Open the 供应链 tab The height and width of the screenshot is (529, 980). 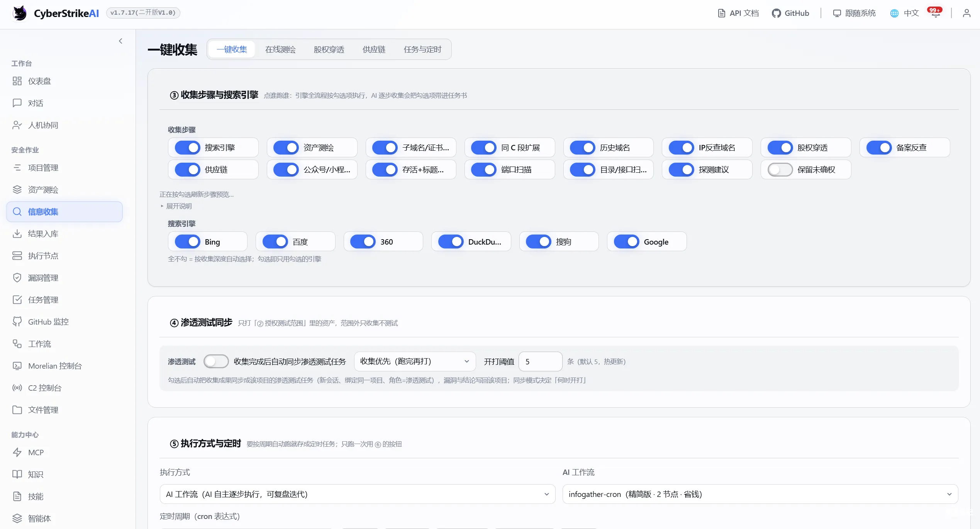pyautogui.click(x=374, y=49)
